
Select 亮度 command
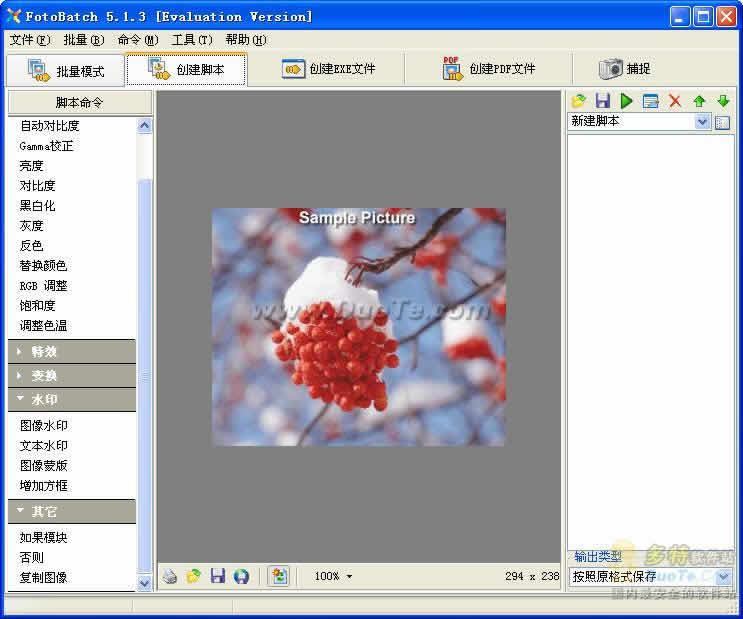coord(31,166)
